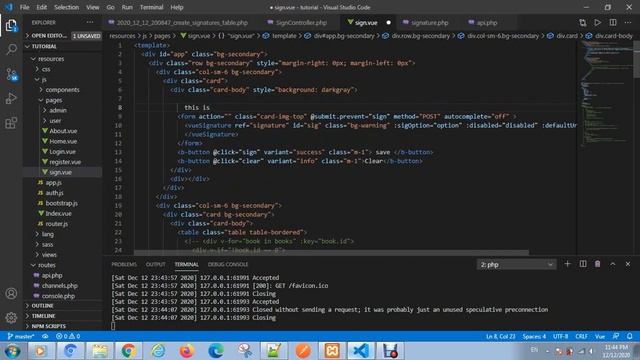Select terminal instance dropdown '2: php'
The width and height of the screenshot is (640, 360).
tap(516, 264)
